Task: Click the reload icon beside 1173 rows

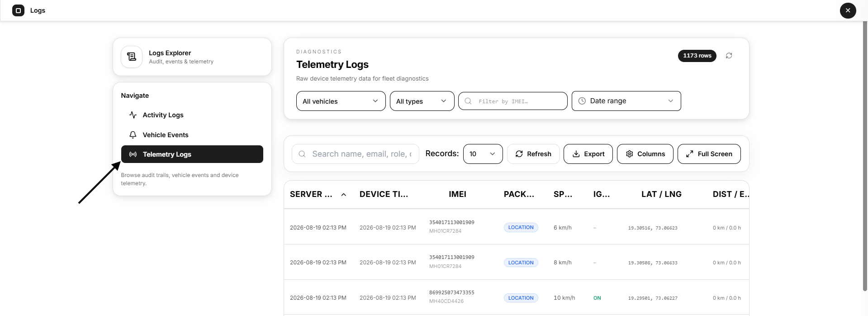Action: point(729,56)
